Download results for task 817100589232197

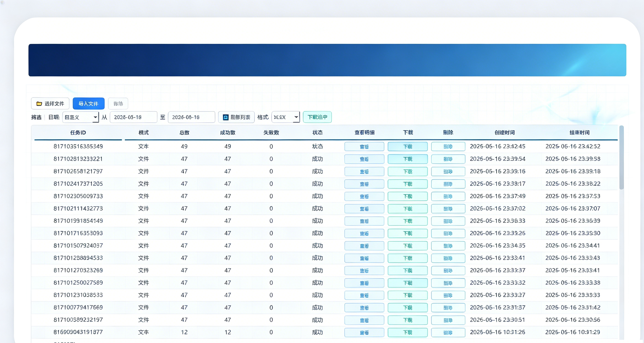[408, 320]
